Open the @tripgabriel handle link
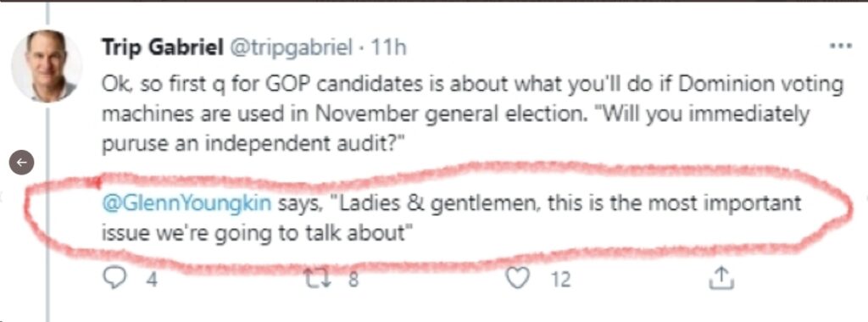 [x=290, y=48]
